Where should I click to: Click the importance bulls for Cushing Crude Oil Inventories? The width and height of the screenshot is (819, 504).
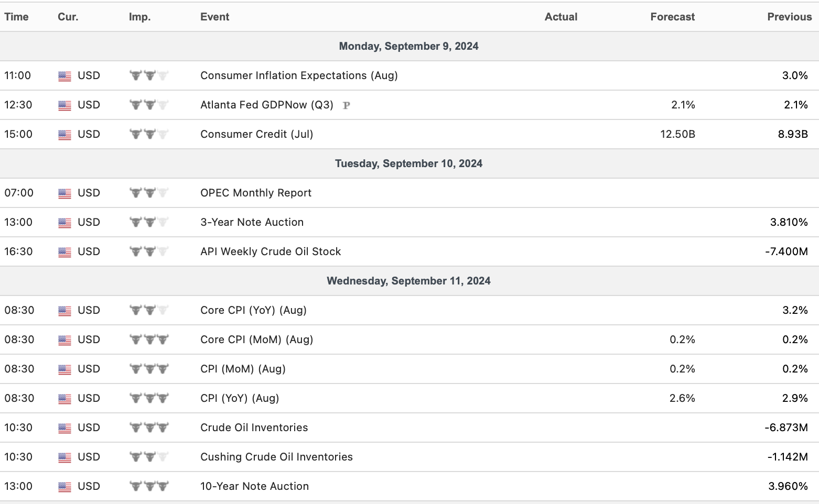pyautogui.click(x=149, y=457)
